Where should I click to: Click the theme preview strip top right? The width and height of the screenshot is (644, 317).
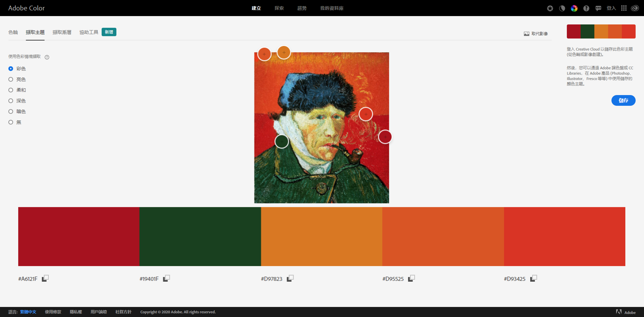601,32
